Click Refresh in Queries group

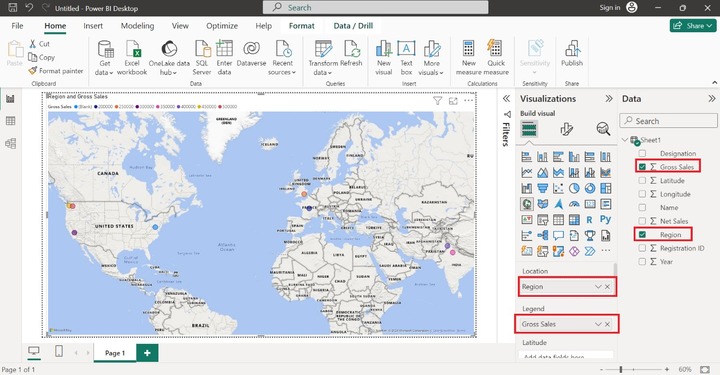(351, 54)
